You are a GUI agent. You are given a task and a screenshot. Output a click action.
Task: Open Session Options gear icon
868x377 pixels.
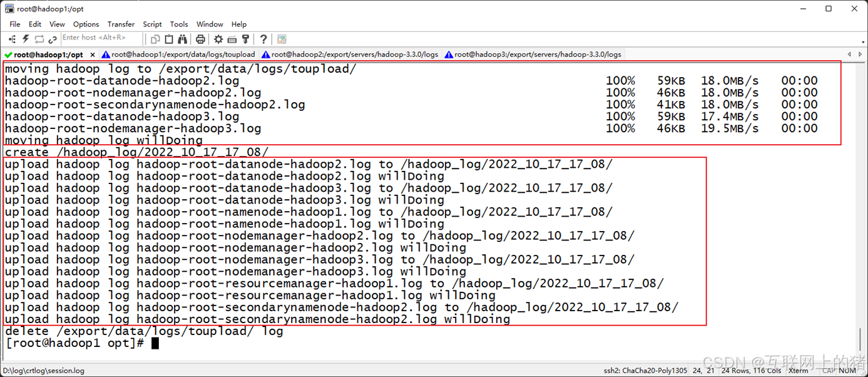[x=218, y=39]
